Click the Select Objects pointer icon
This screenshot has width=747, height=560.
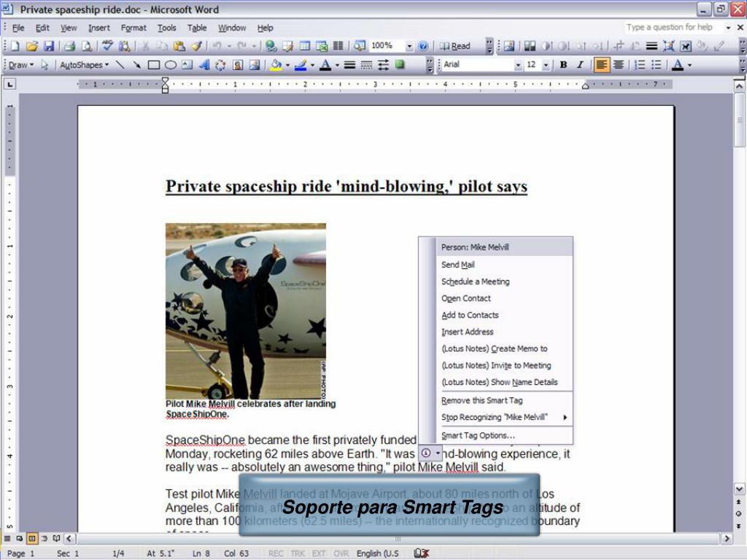(x=44, y=65)
